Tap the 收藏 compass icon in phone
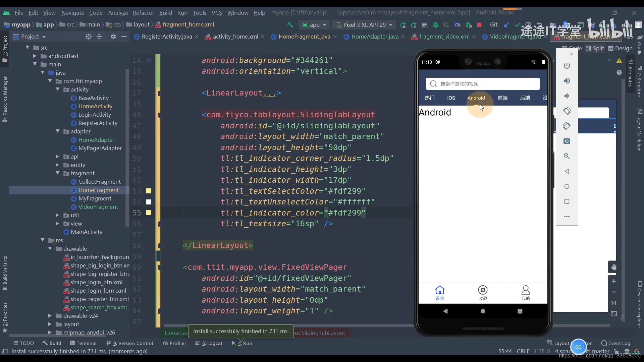644x362 pixels. (483, 293)
